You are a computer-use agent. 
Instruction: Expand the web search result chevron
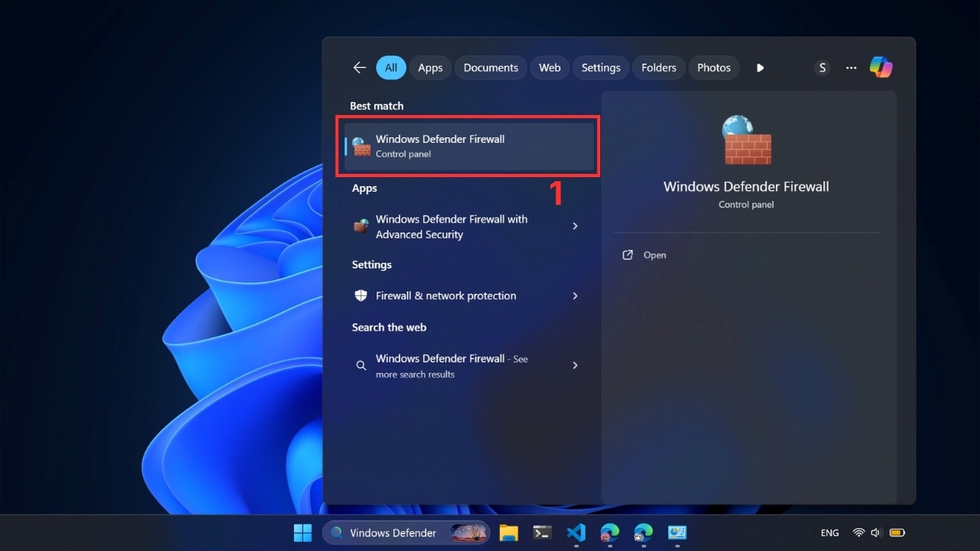(575, 365)
